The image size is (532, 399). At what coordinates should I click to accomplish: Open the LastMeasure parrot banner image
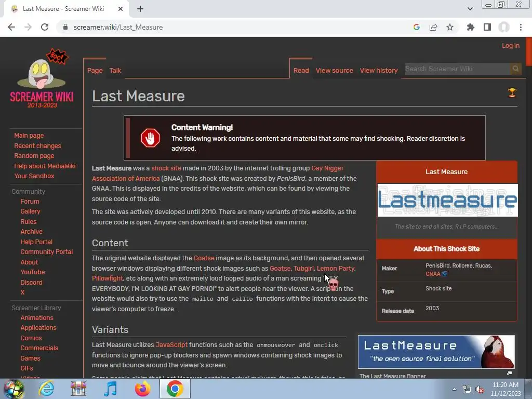click(436, 352)
